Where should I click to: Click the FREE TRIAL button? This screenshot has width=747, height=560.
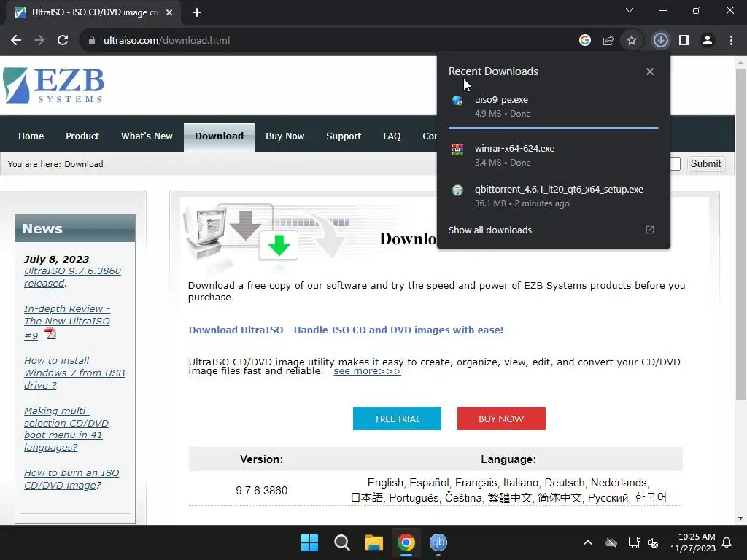pos(397,419)
